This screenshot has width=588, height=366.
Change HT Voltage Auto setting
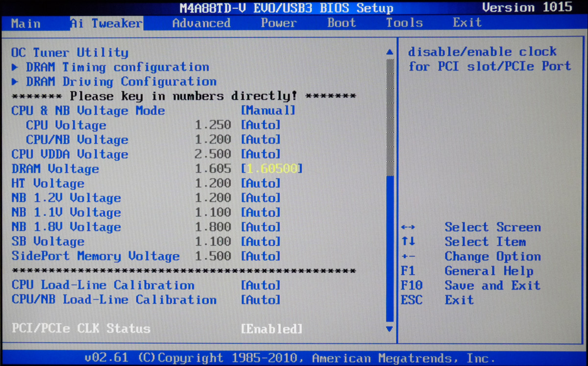[261, 183]
